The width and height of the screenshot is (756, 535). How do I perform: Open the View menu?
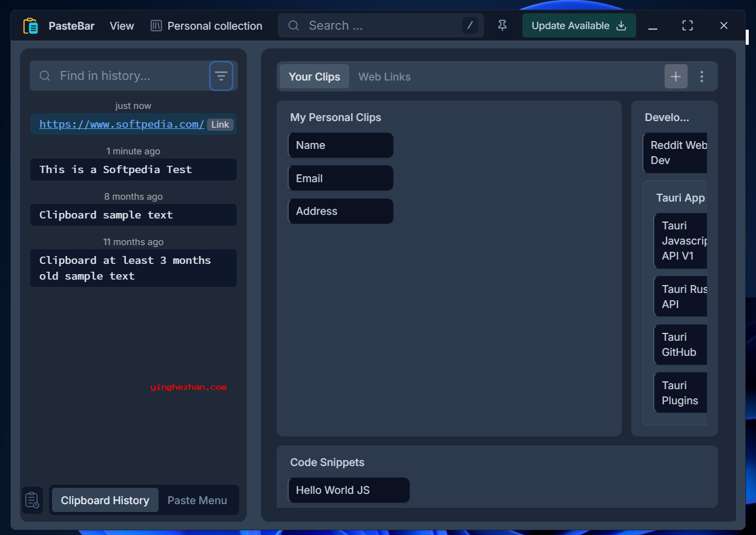tap(122, 26)
